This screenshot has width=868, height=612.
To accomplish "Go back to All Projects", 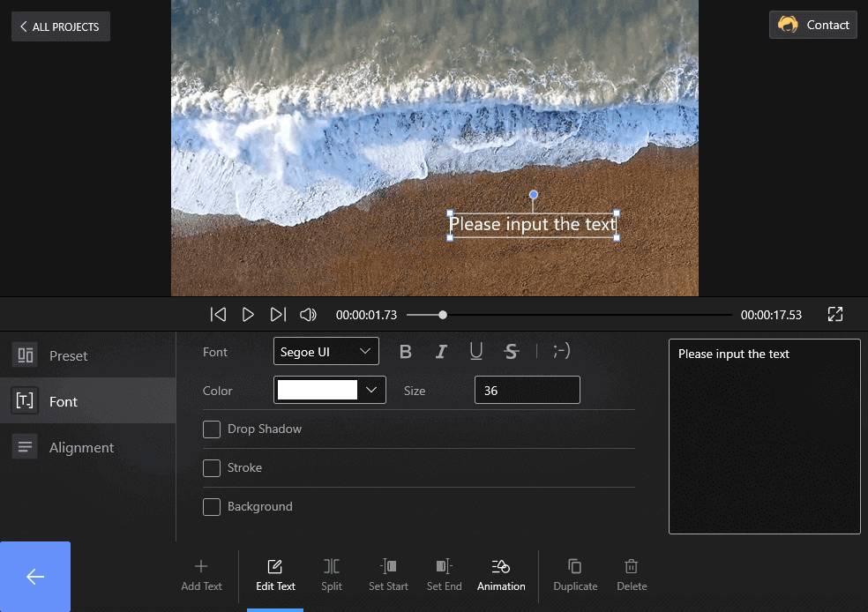I will click(x=60, y=26).
